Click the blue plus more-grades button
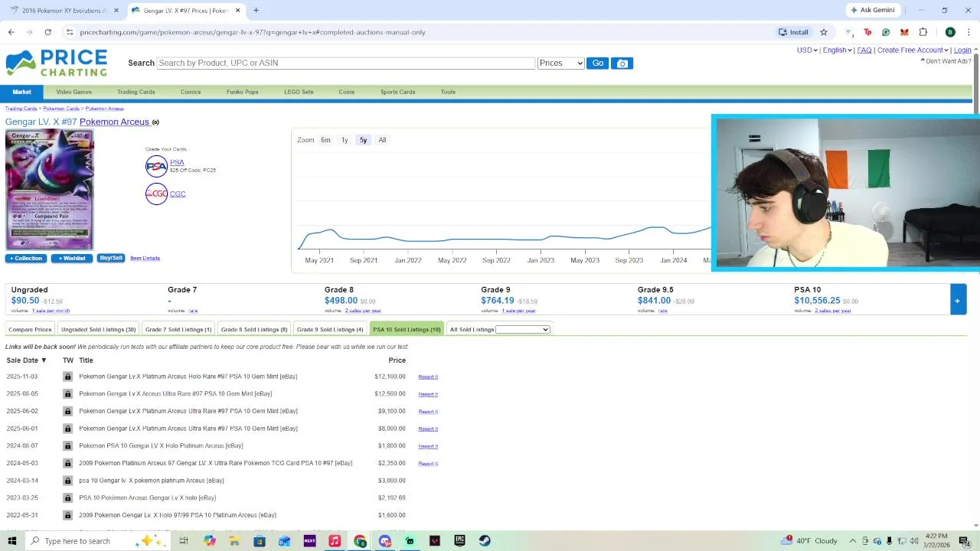Viewport: 980px width, 551px height. (x=957, y=300)
